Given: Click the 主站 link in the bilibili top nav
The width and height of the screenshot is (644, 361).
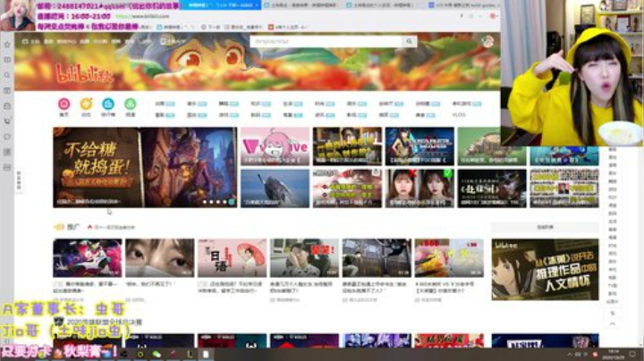Looking at the screenshot, I should [x=35, y=41].
